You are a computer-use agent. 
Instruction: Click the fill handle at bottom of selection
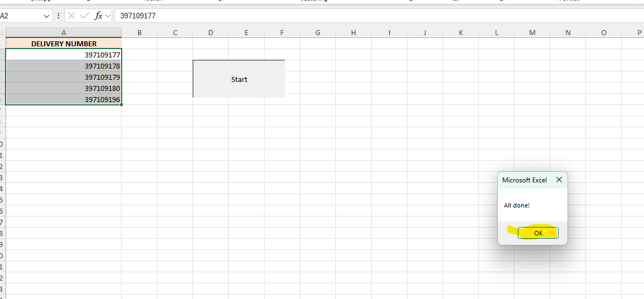pos(121,104)
